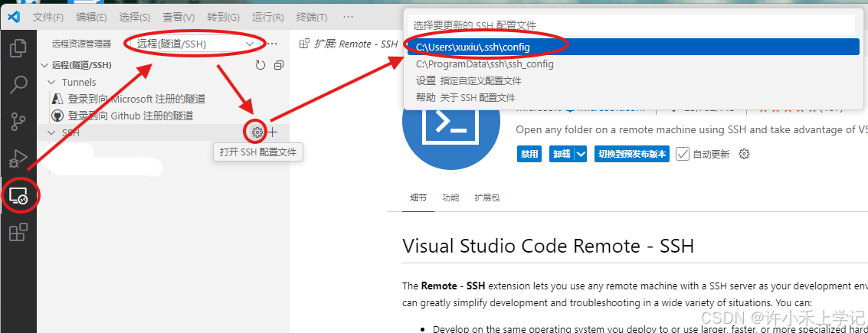Click 切换到预发布版本 button

pyautogui.click(x=632, y=154)
